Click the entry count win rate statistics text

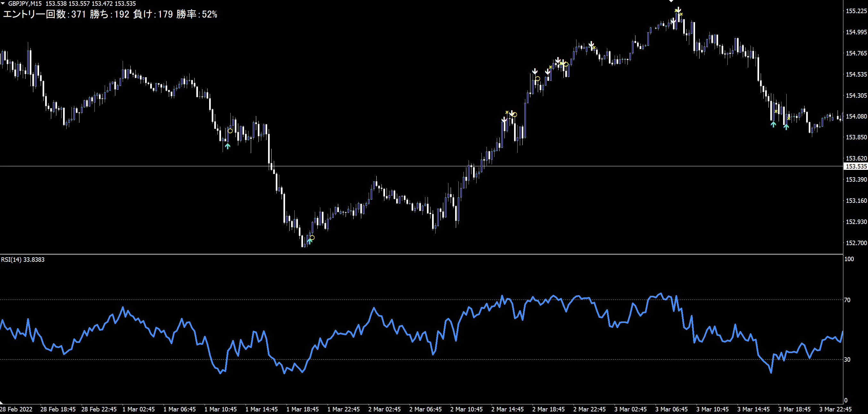110,14
